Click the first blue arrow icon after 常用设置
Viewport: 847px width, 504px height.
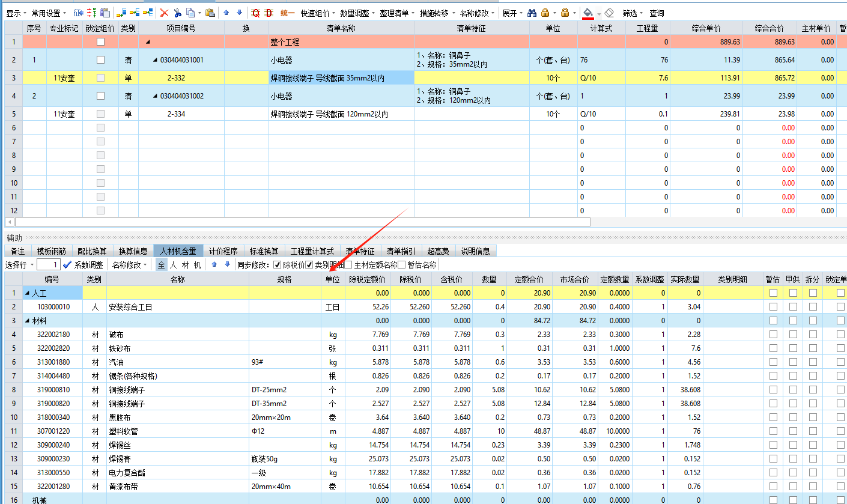tap(79, 13)
